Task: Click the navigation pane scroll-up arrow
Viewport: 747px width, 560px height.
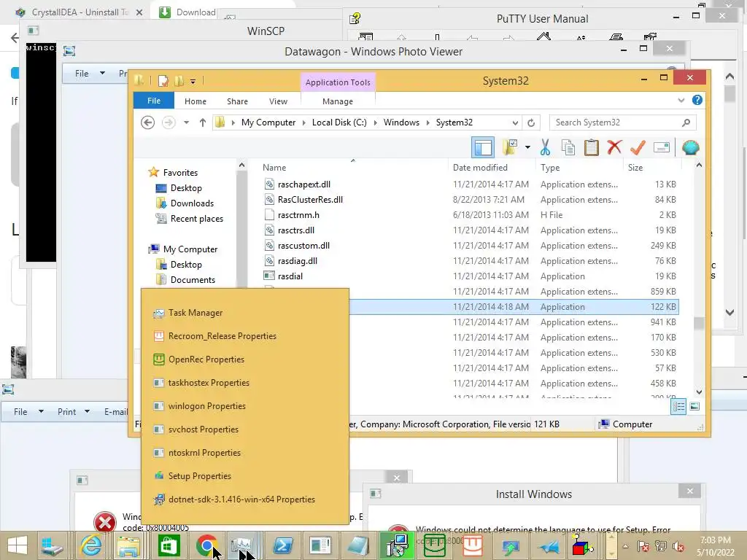Action: click(x=241, y=166)
